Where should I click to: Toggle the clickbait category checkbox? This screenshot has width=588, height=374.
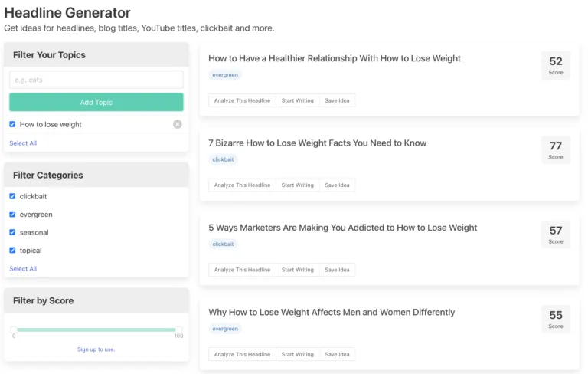click(12, 196)
